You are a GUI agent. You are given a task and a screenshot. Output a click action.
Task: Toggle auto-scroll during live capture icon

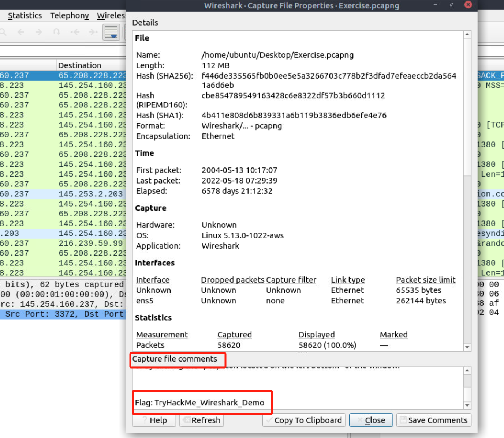tap(111, 32)
